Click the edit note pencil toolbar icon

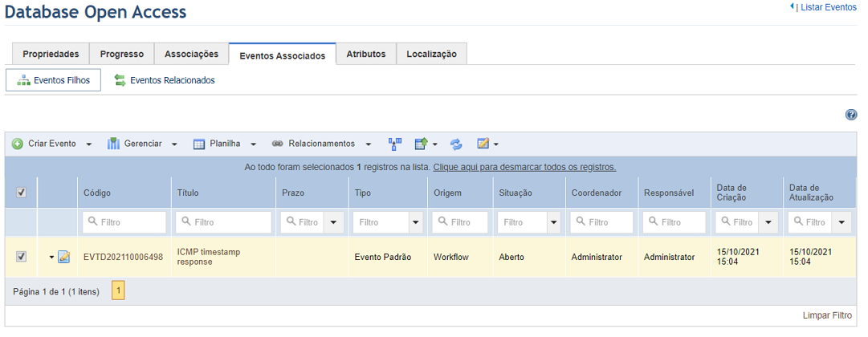pyautogui.click(x=483, y=144)
